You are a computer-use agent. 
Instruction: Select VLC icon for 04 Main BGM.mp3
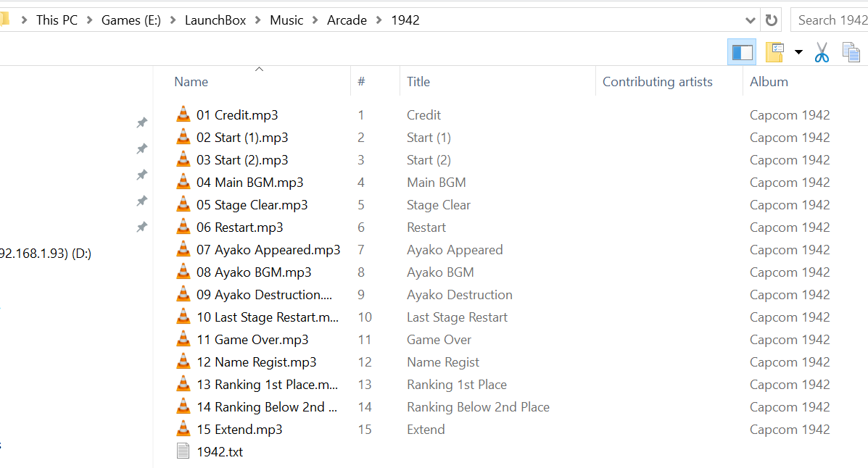(183, 181)
